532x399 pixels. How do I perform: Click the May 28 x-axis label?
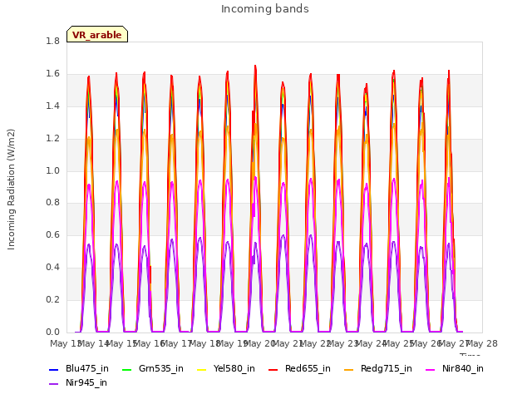coord(482,343)
